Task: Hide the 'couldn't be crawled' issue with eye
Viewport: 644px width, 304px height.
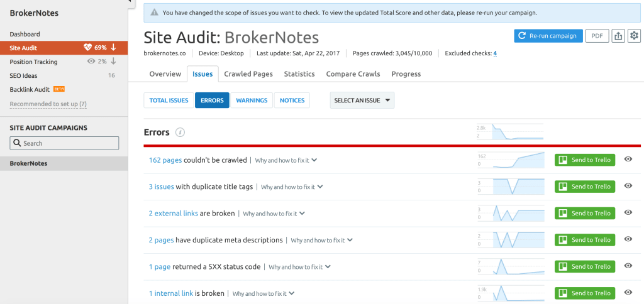Action: click(x=628, y=159)
